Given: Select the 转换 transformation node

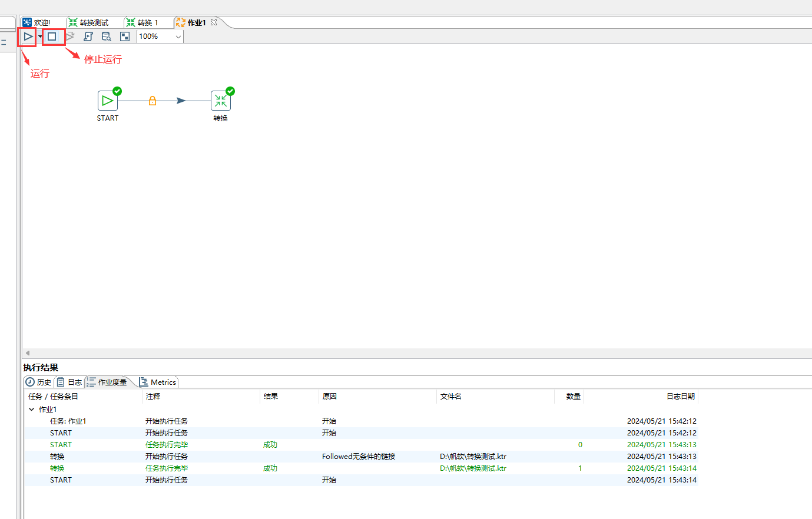Looking at the screenshot, I should 221,101.
